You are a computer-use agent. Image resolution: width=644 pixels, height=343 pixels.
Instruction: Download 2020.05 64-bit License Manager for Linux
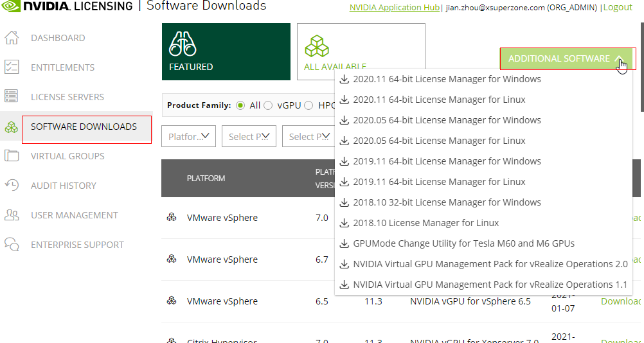click(x=439, y=141)
